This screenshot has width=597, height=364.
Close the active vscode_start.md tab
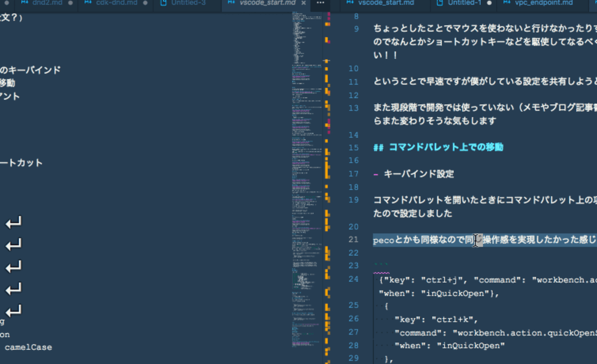304,3
